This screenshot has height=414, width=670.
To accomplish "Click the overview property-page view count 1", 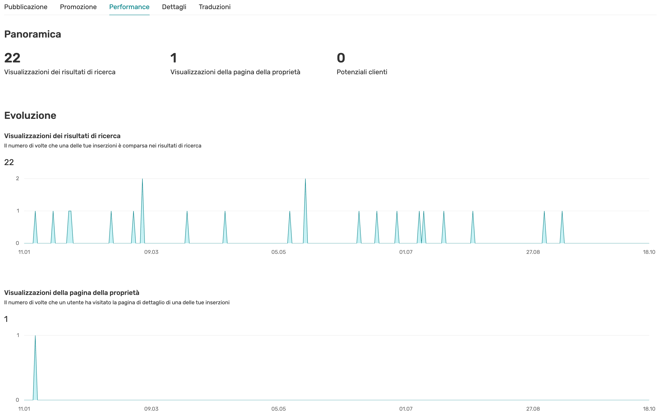I will (173, 58).
